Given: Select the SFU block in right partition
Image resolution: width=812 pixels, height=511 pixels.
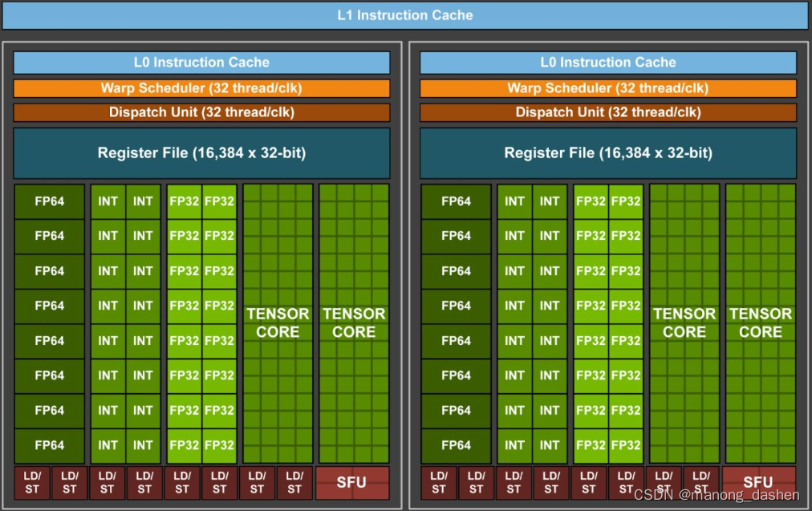Looking at the screenshot, I should pyautogui.click(x=759, y=483).
